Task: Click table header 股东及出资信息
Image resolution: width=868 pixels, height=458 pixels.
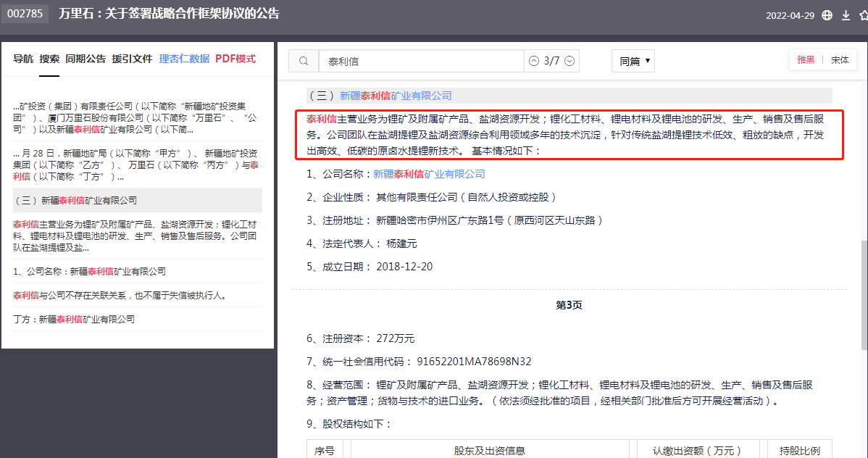Action: pyautogui.click(x=489, y=451)
